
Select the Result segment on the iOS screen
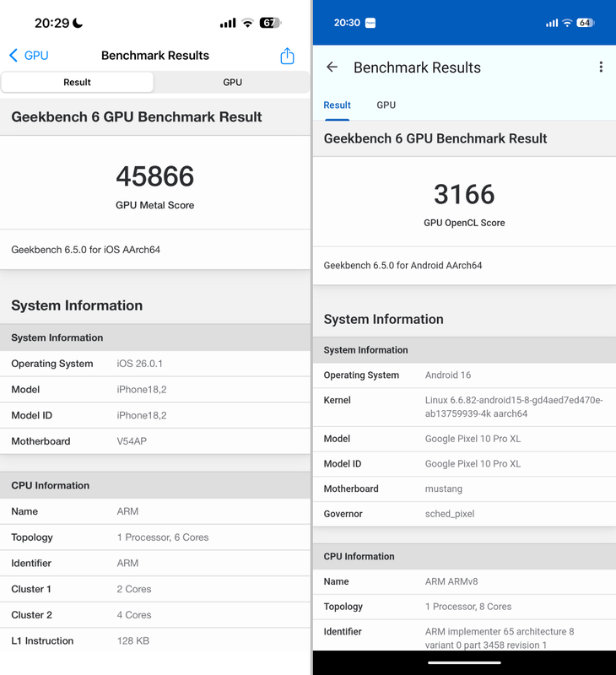pyautogui.click(x=77, y=82)
